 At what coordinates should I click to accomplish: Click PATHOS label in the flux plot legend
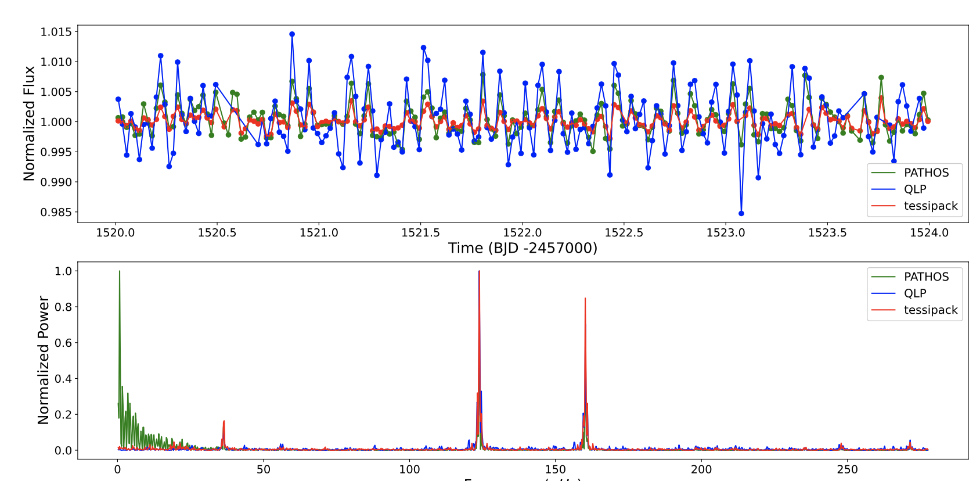tap(926, 173)
